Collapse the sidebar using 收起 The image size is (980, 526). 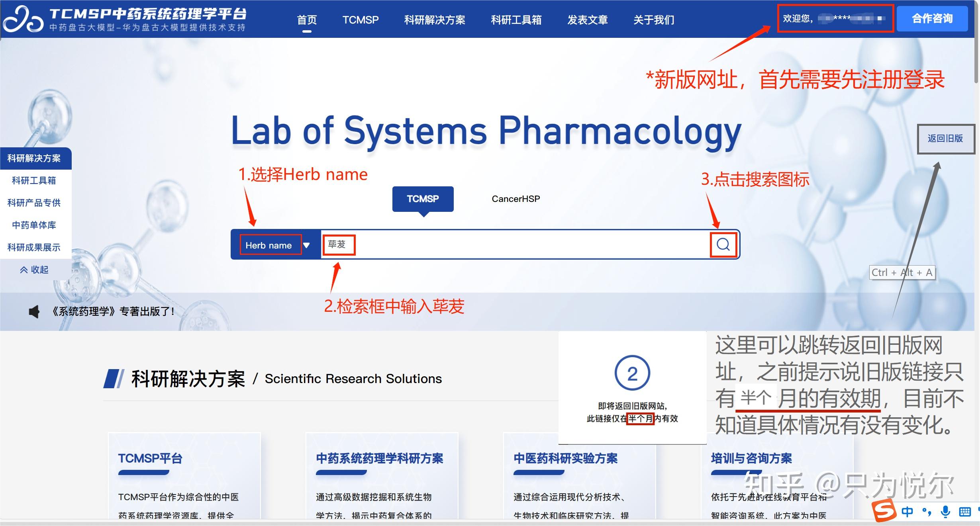[35, 270]
